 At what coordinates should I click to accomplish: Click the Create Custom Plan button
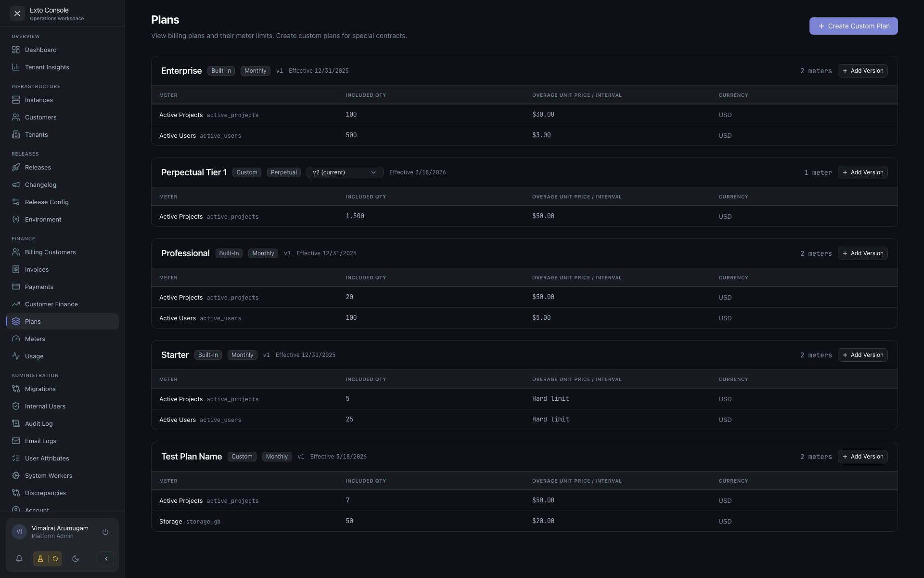pos(853,26)
